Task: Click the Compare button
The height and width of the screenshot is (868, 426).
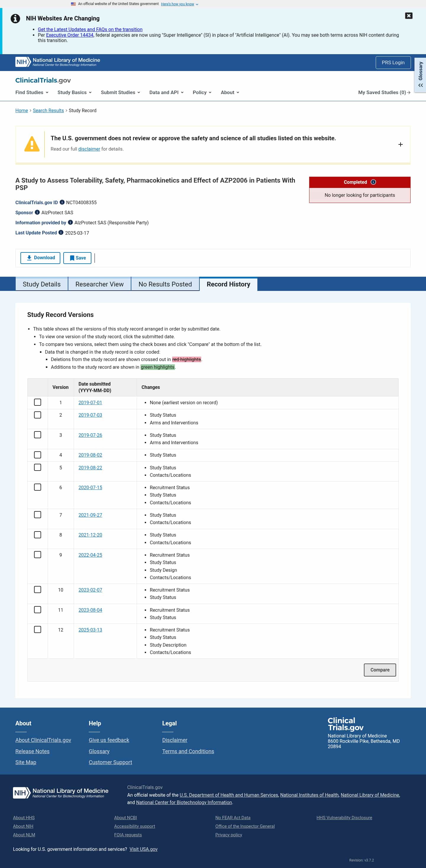Action: click(380, 670)
